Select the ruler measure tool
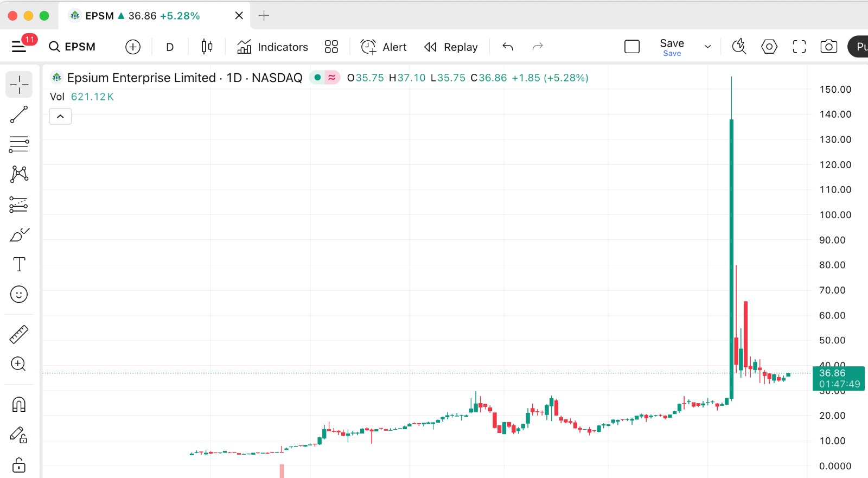 click(x=19, y=334)
